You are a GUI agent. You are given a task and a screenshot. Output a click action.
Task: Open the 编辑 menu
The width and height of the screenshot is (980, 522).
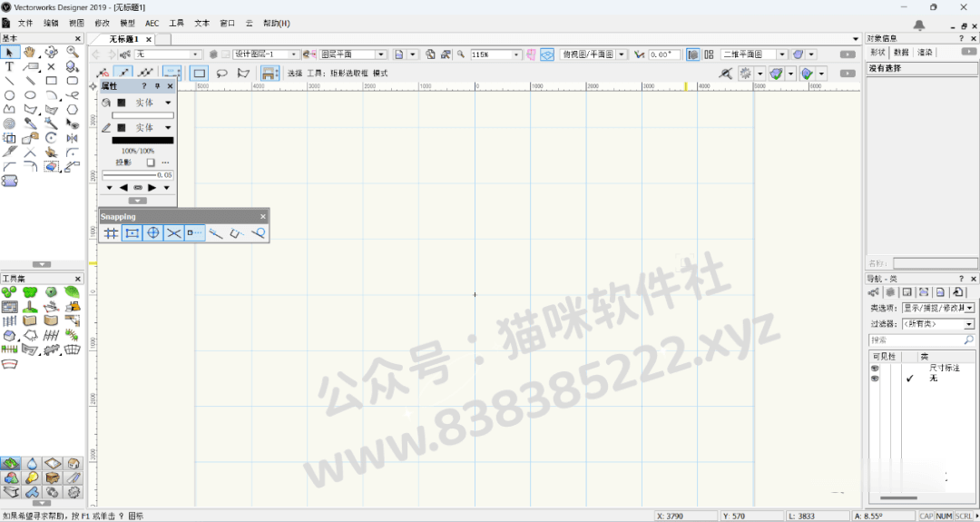pos(51,23)
